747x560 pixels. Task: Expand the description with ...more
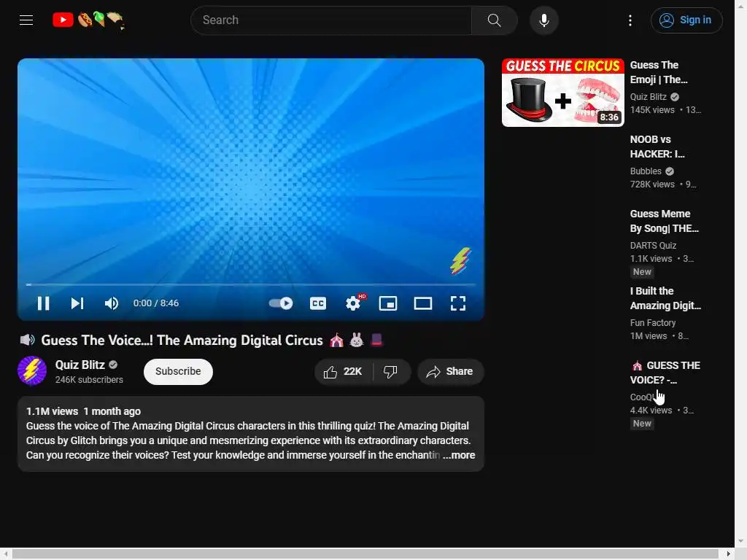459,455
